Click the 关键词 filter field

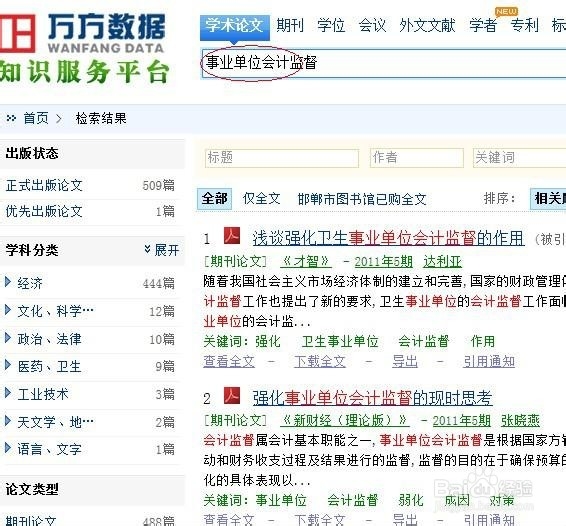pos(520,158)
